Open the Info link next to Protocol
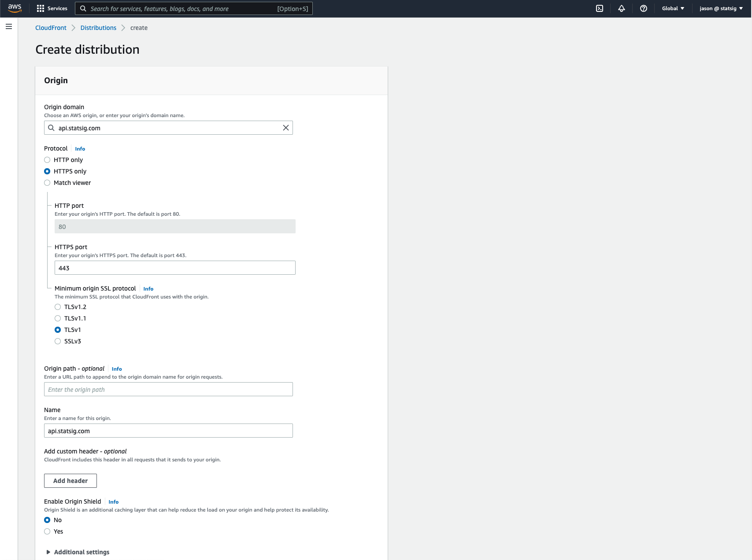This screenshot has height=560, width=752. pos(80,148)
